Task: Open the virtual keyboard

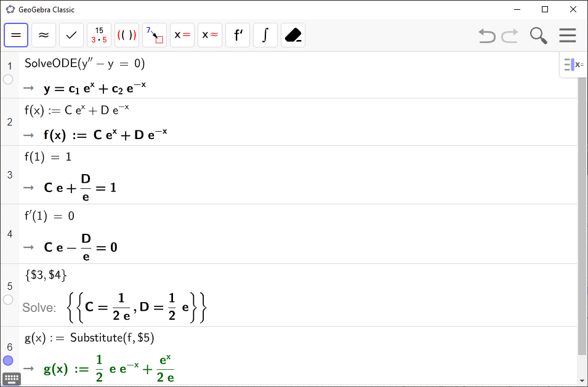Action: (12, 378)
